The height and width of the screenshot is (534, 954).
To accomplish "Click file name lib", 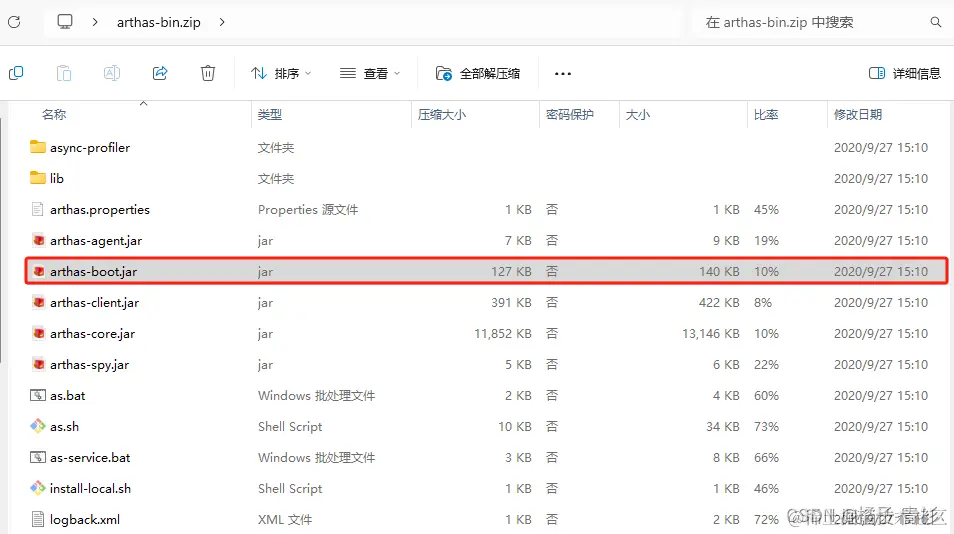I will 57,178.
